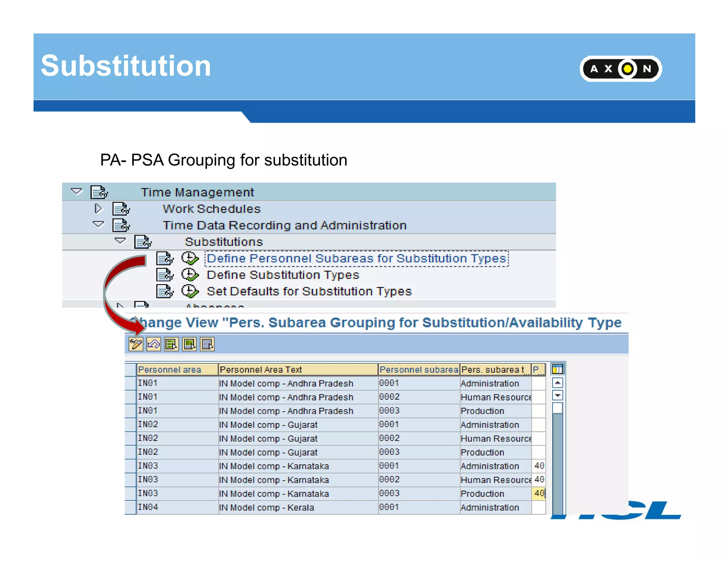Viewport: 728px width, 562px height.
Task: Execute the Define Substitution Types activity
Action: click(190, 275)
